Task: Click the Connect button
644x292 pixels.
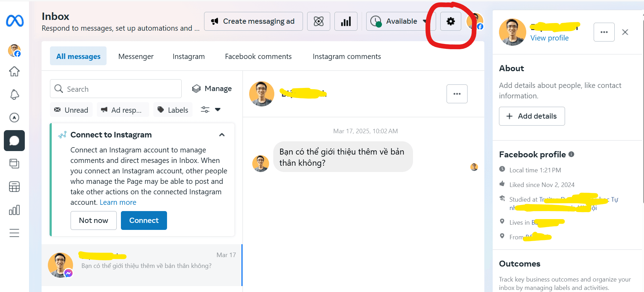Action: (144, 220)
